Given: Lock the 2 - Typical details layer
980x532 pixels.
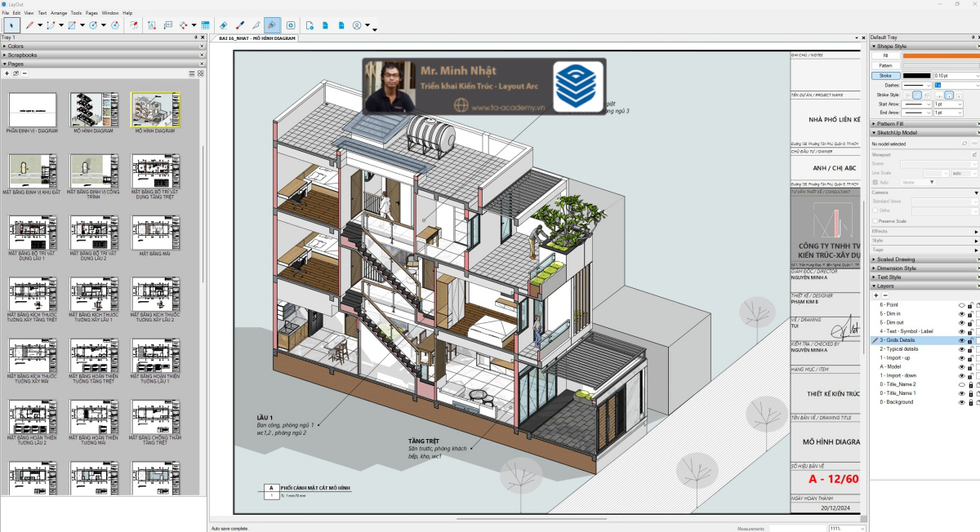Looking at the screenshot, I should [970, 349].
